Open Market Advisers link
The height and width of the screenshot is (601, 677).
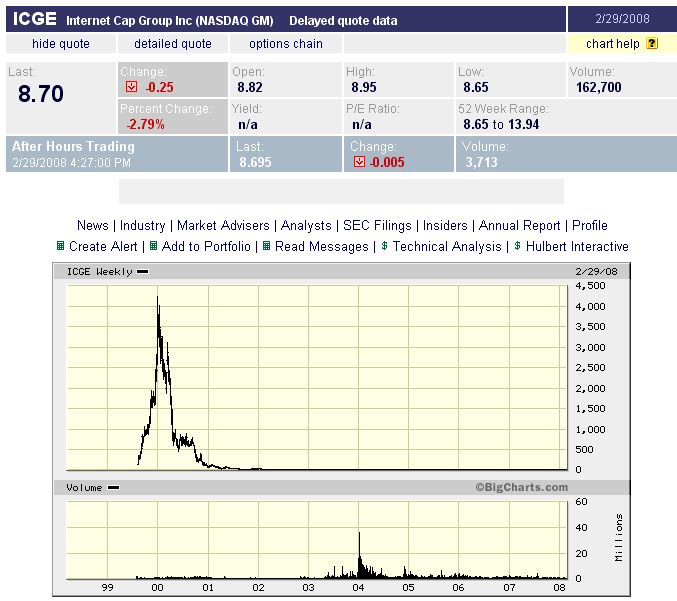click(x=223, y=226)
